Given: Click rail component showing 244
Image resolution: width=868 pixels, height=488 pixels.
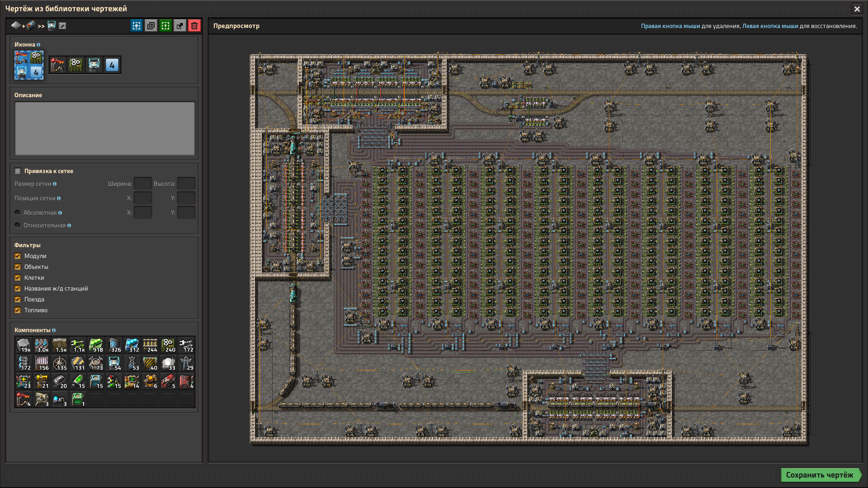Looking at the screenshot, I should click(150, 345).
